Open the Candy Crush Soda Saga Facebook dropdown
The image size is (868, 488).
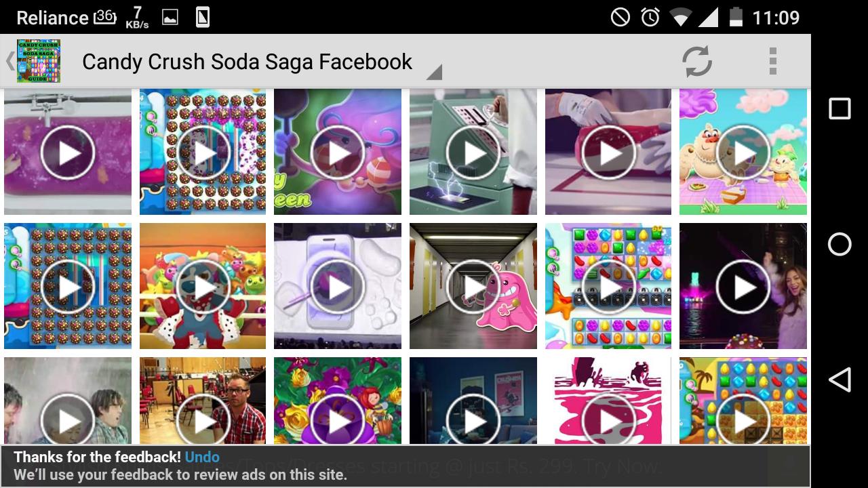tap(246, 62)
